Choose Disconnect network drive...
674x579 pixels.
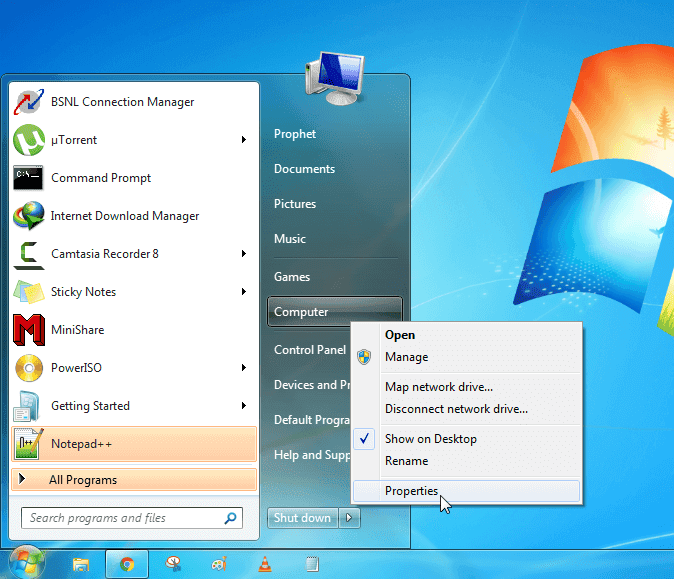point(466,409)
